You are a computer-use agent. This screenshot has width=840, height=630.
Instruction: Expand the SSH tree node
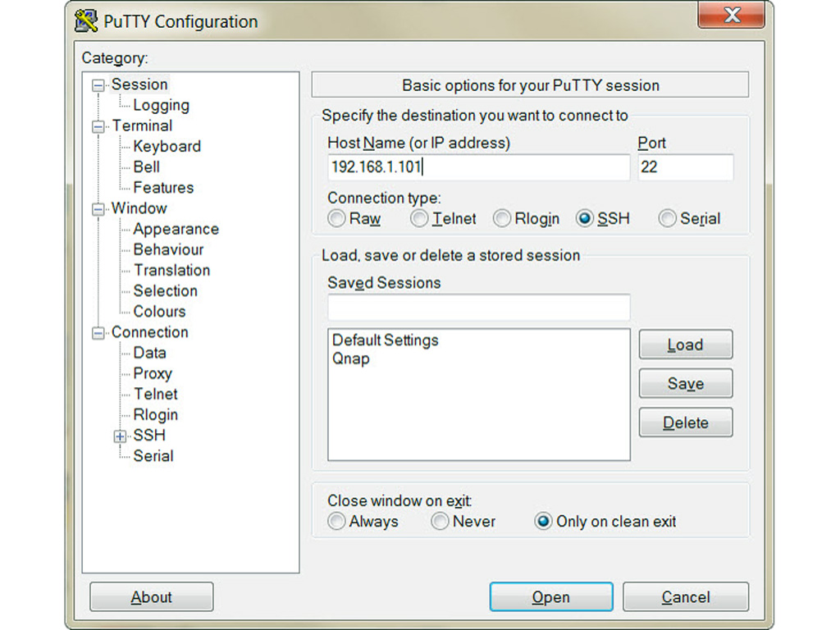(x=120, y=436)
